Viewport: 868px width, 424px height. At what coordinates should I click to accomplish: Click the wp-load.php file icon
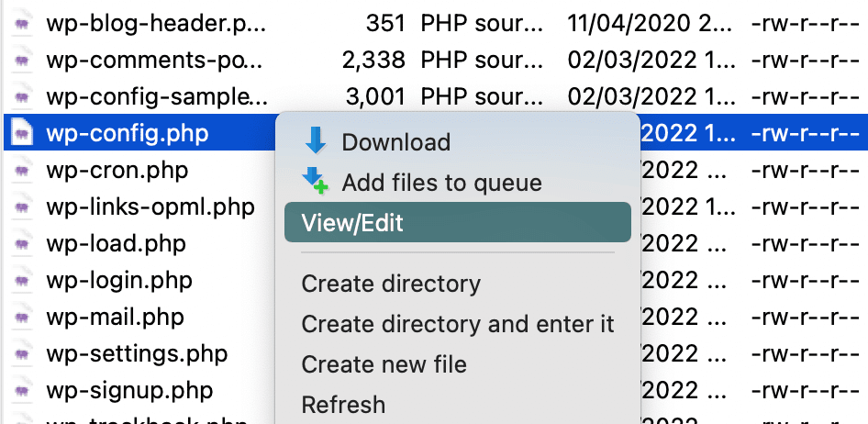(x=22, y=243)
